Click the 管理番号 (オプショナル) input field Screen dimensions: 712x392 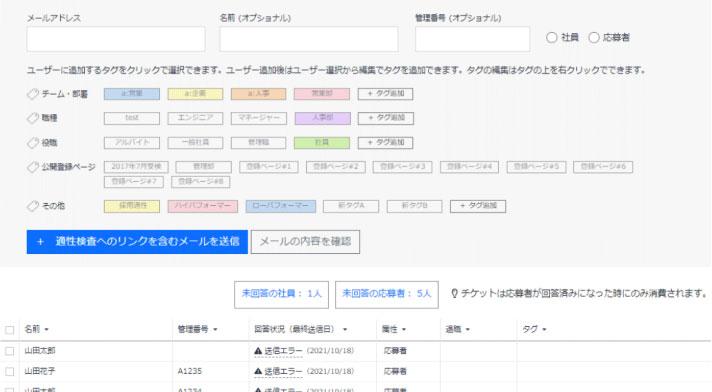[x=472, y=39]
